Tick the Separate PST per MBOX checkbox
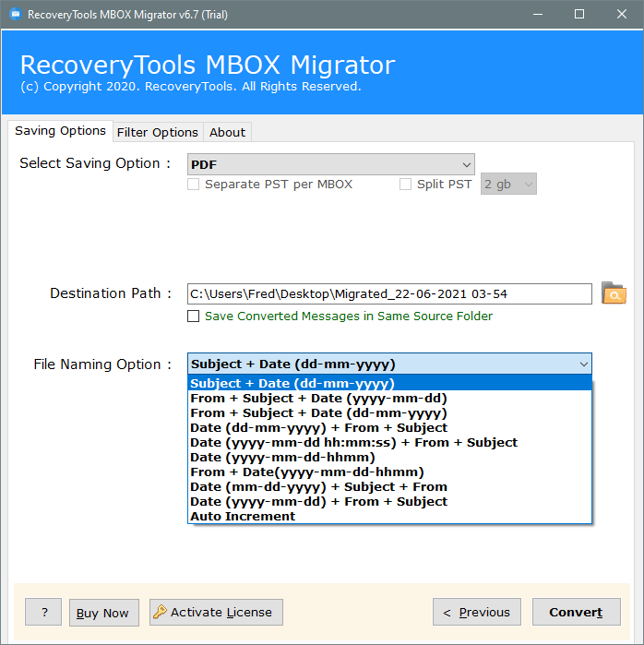644x645 pixels. pyautogui.click(x=193, y=184)
